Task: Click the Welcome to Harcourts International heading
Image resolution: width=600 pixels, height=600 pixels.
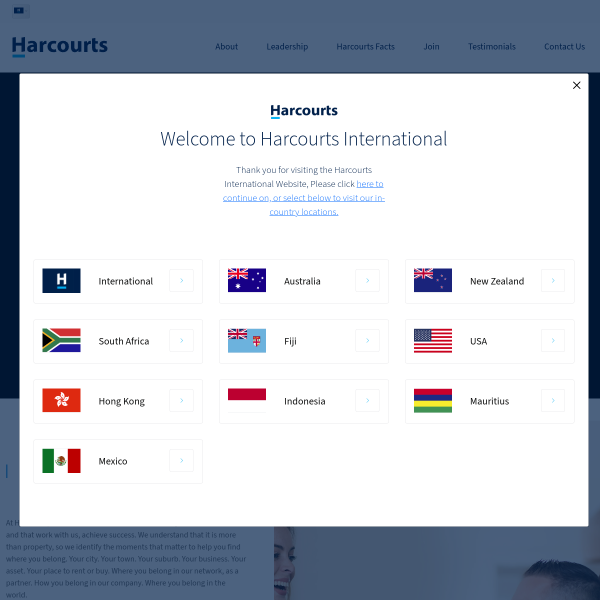Action: tap(303, 139)
